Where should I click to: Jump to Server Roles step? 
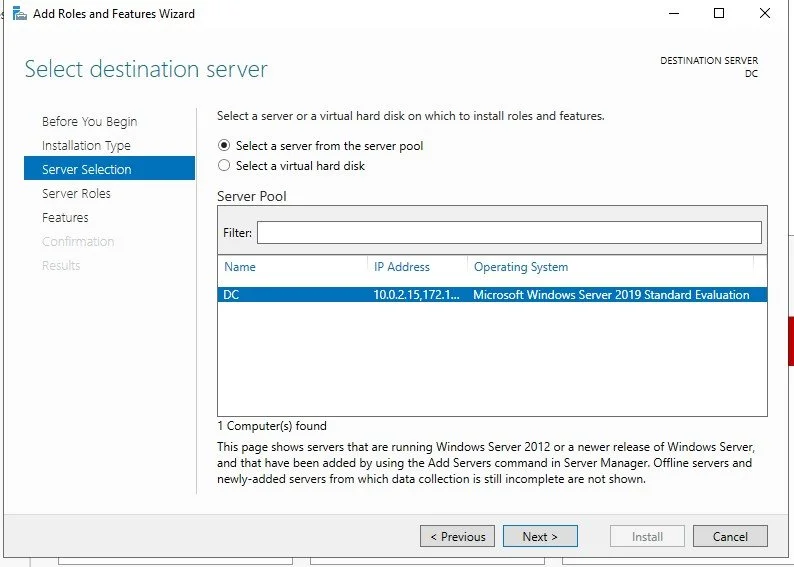76,193
